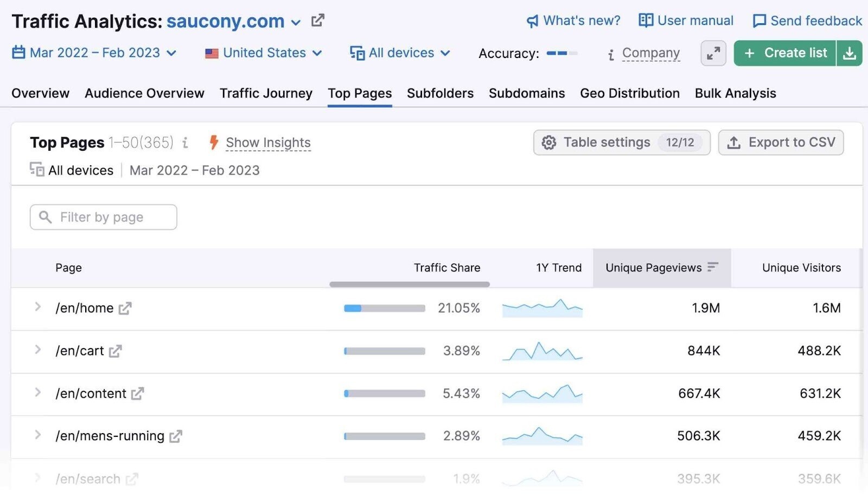This screenshot has height=497, width=868.
Task: Open external link icon for /en/home
Action: point(125,308)
